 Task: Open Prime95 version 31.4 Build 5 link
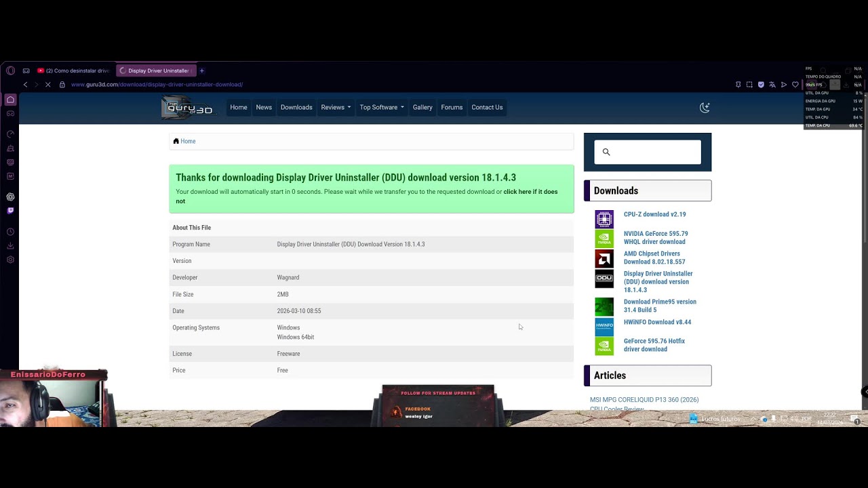point(660,306)
